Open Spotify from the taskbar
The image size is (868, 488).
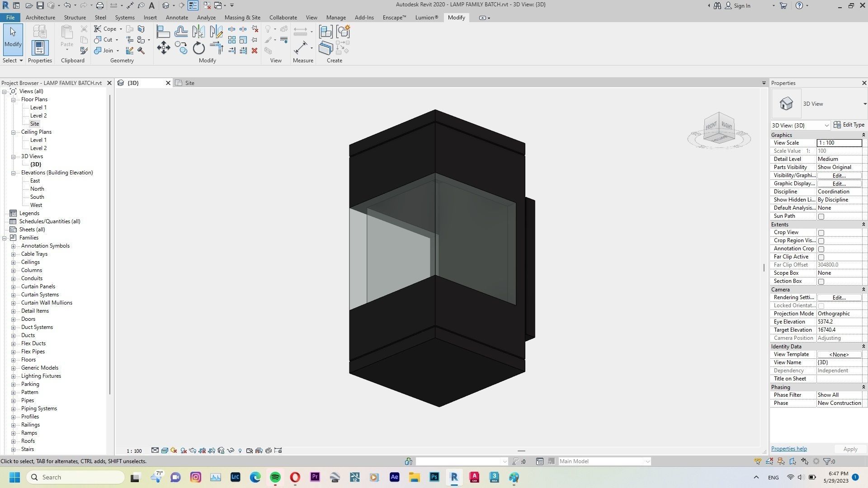275,477
